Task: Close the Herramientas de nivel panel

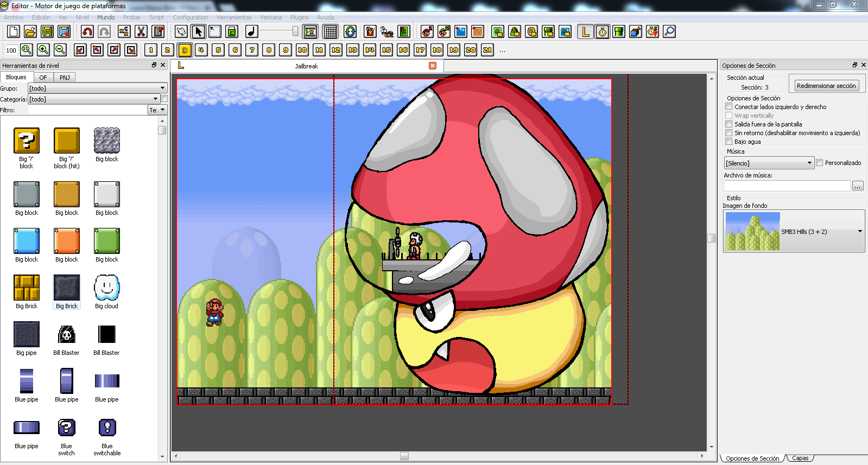Action: click(163, 65)
